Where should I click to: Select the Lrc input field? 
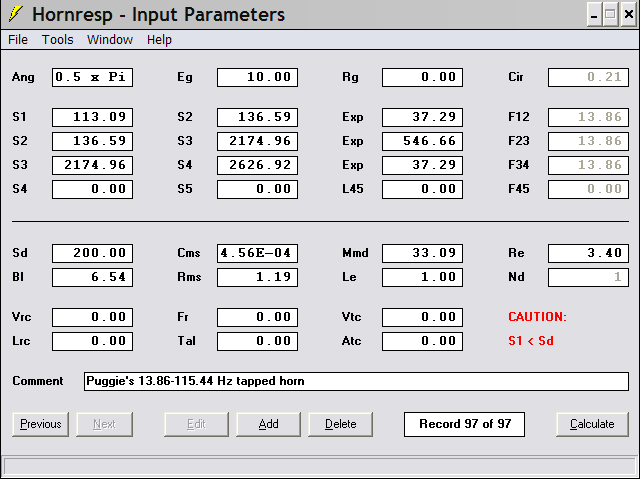pyautogui.click(x=92, y=342)
